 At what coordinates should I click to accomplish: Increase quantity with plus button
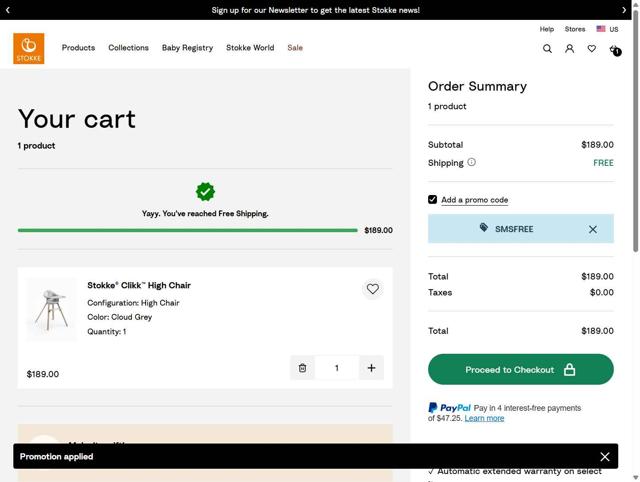(x=371, y=368)
